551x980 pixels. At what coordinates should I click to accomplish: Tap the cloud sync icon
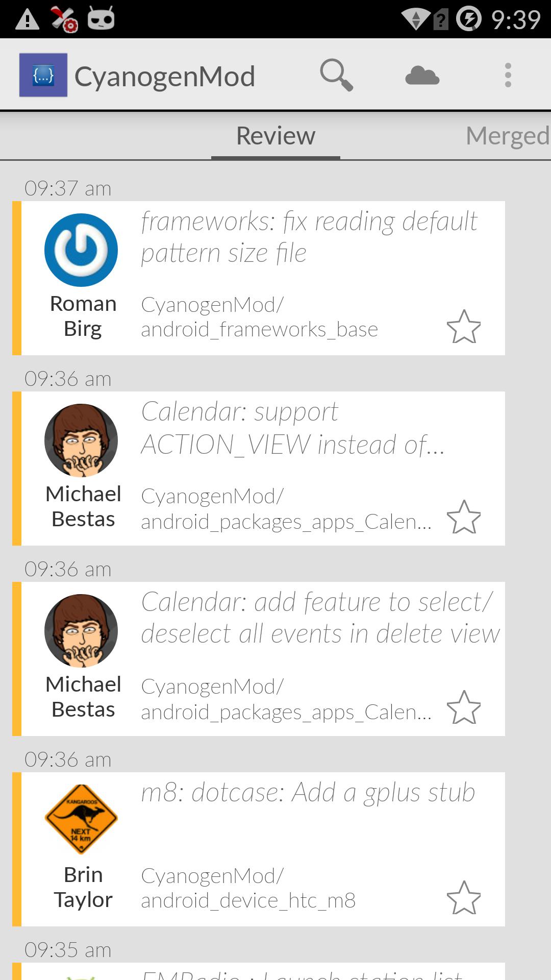pyautogui.click(x=422, y=76)
